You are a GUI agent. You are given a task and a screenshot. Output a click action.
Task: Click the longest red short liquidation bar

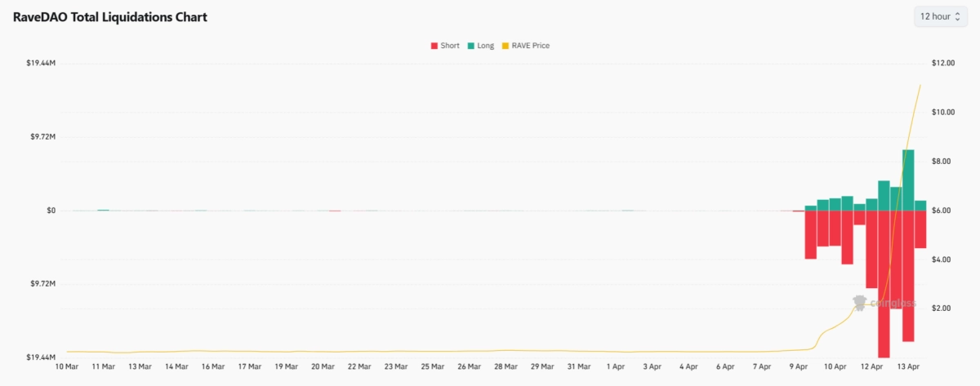pyautogui.click(x=884, y=284)
